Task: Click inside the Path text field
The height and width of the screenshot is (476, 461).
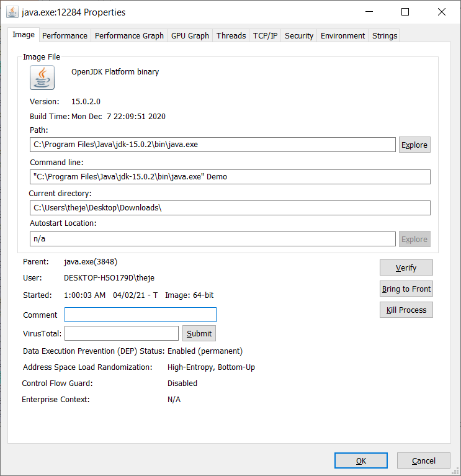Action: [x=213, y=145]
